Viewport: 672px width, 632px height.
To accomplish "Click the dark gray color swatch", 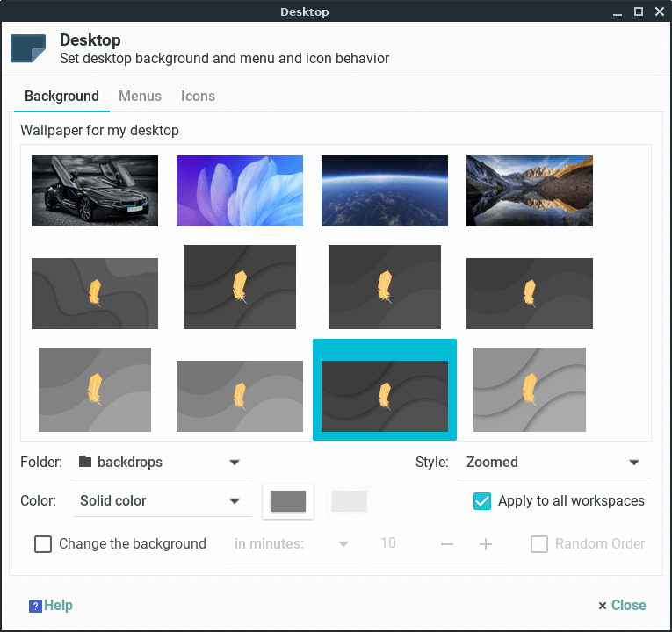I will click(288, 501).
